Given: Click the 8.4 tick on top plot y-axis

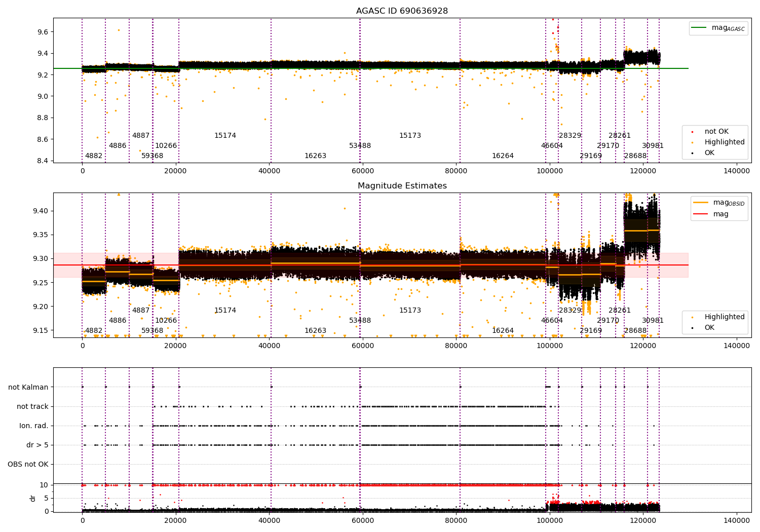Looking at the screenshot, I should click(42, 161).
